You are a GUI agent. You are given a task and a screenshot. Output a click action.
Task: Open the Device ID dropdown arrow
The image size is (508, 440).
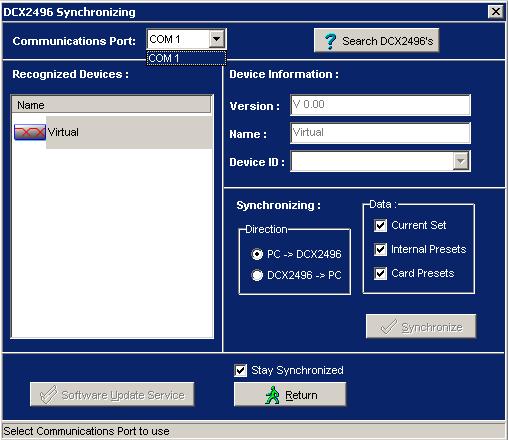(461, 161)
